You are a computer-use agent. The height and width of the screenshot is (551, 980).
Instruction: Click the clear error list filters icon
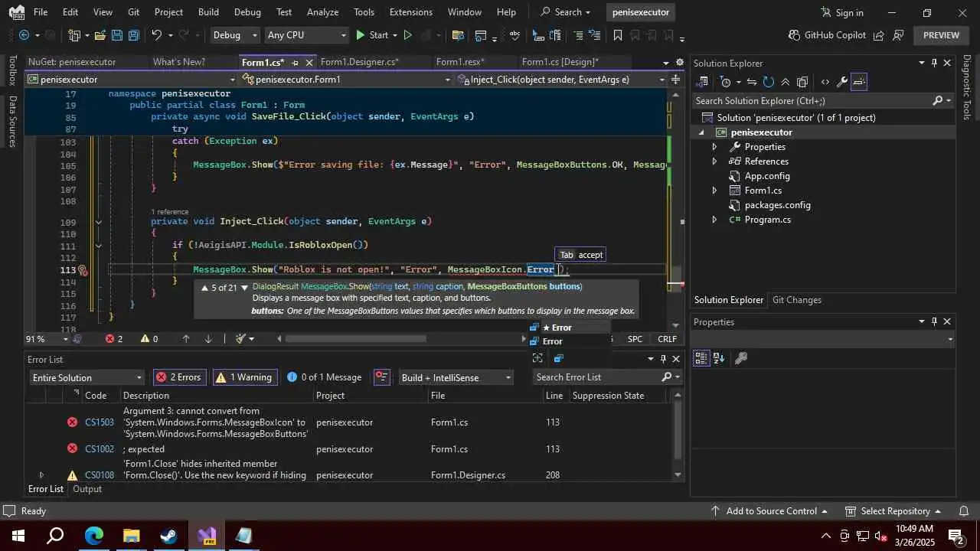tap(381, 377)
